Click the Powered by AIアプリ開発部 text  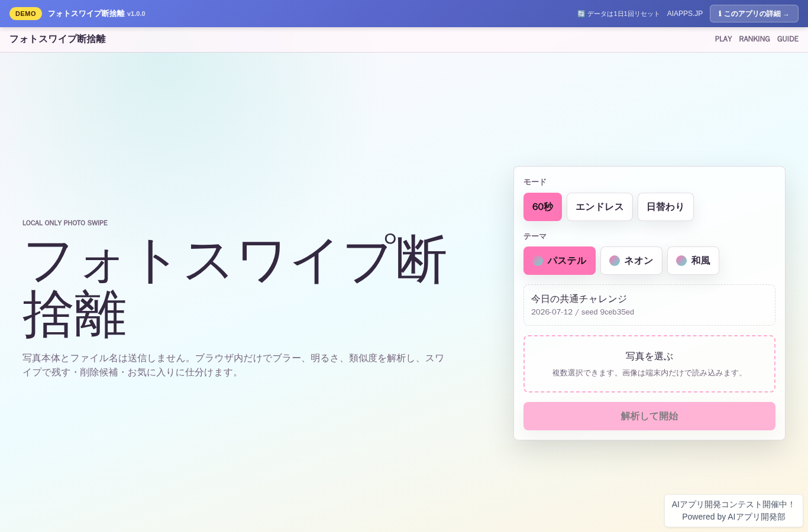coord(733,517)
